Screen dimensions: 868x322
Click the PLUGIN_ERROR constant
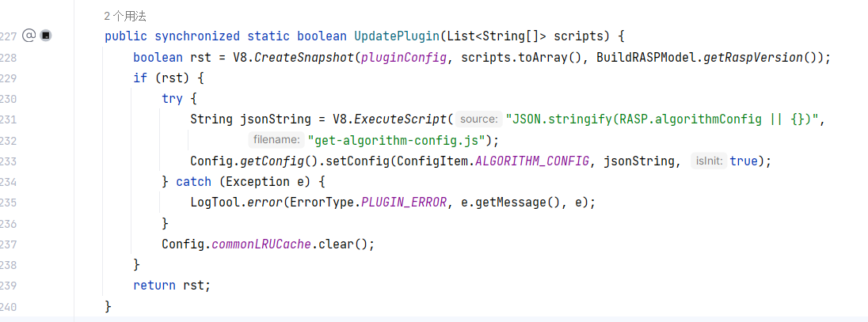click(402, 203)
